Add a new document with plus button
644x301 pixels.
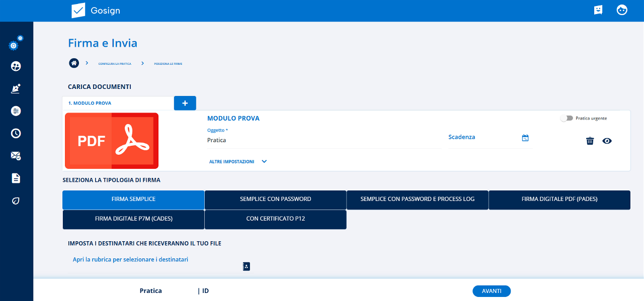(x=185, y=103)
